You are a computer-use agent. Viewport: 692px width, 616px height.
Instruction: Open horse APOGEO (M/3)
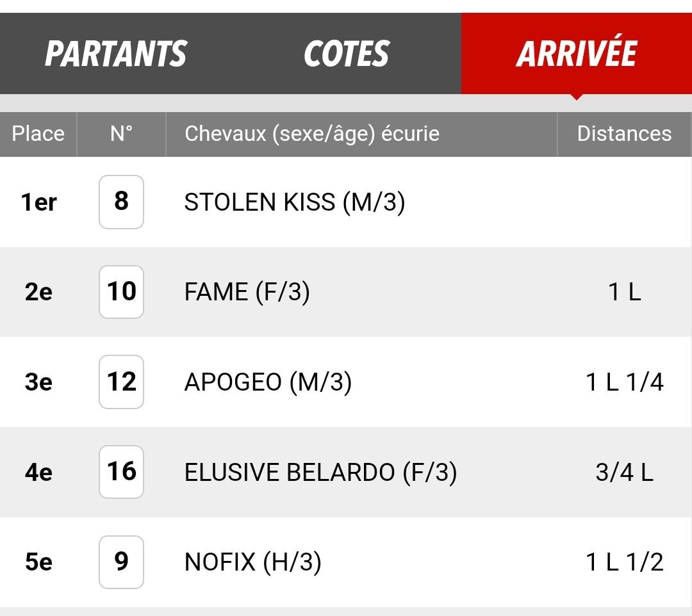point(268,382)
